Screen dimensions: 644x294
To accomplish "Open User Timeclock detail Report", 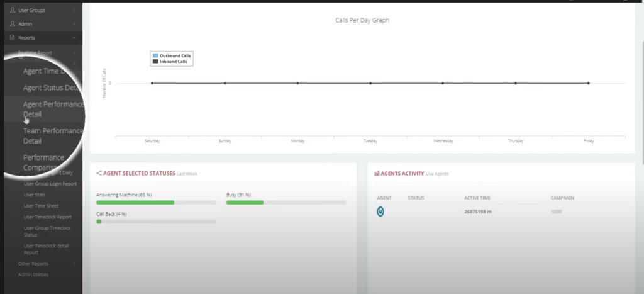I will coord(47,249).
